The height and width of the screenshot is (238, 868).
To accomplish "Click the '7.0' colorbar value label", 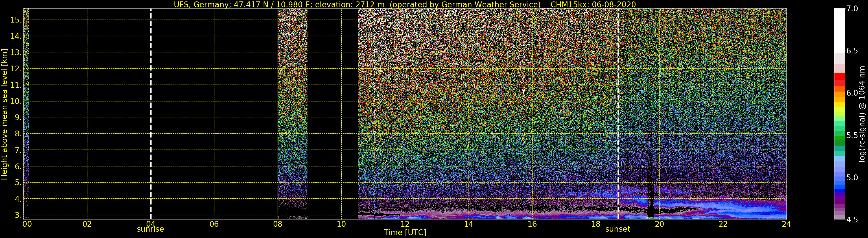I will click(x=852, y=8).
